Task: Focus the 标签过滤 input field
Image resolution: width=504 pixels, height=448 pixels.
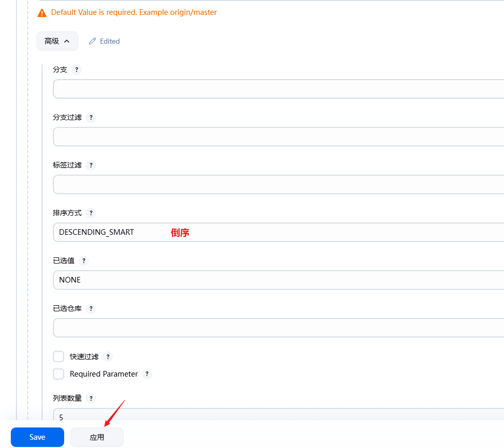Action: (278, 184)
